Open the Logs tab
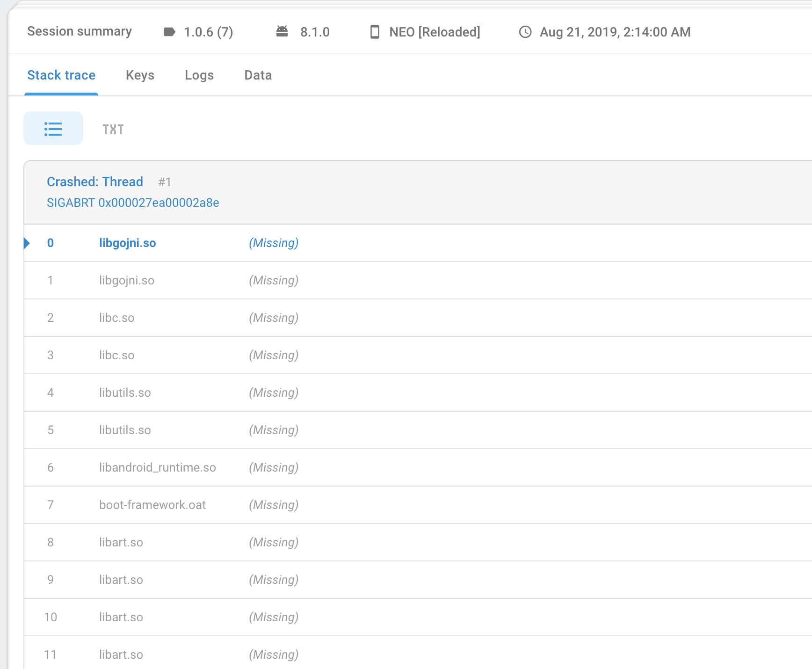This screenshot has height=669, width=812. click(x=199, y=75)
